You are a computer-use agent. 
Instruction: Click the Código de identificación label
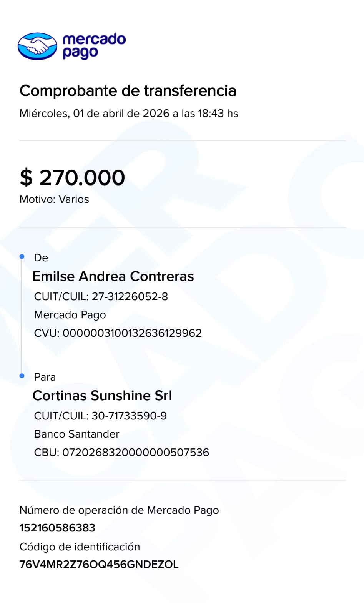click(80, 547)
